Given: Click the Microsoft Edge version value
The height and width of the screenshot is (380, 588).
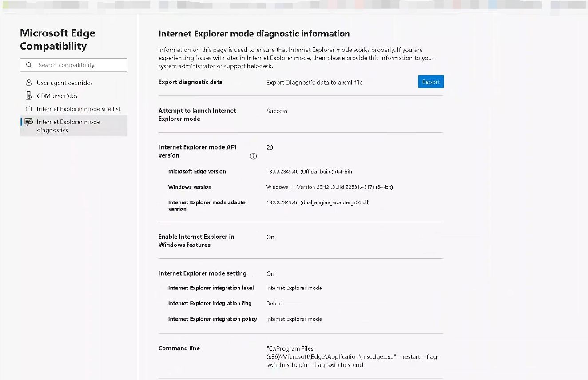Looking at the screenshot, I should click(x=310, y=171).
